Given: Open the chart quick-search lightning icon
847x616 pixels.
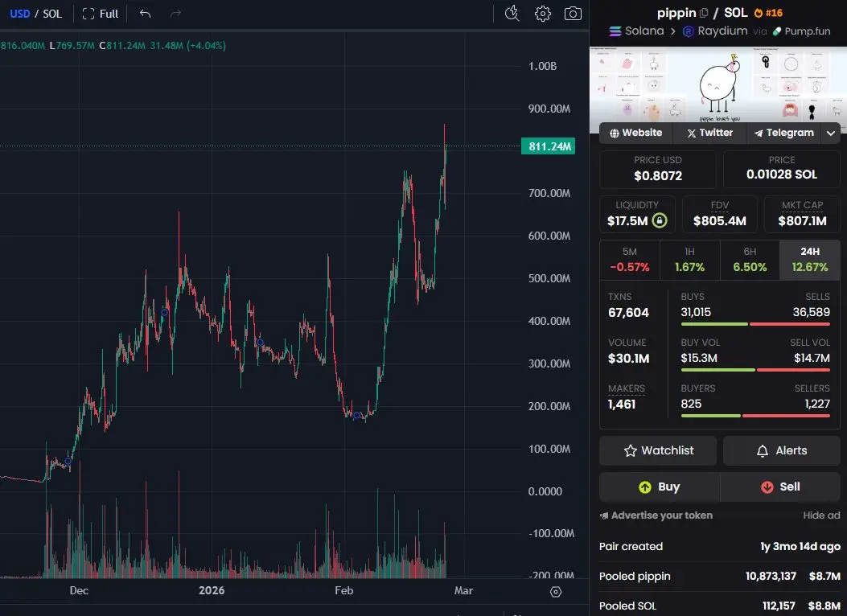Looking at the screenshot, I should click(512, 14).
